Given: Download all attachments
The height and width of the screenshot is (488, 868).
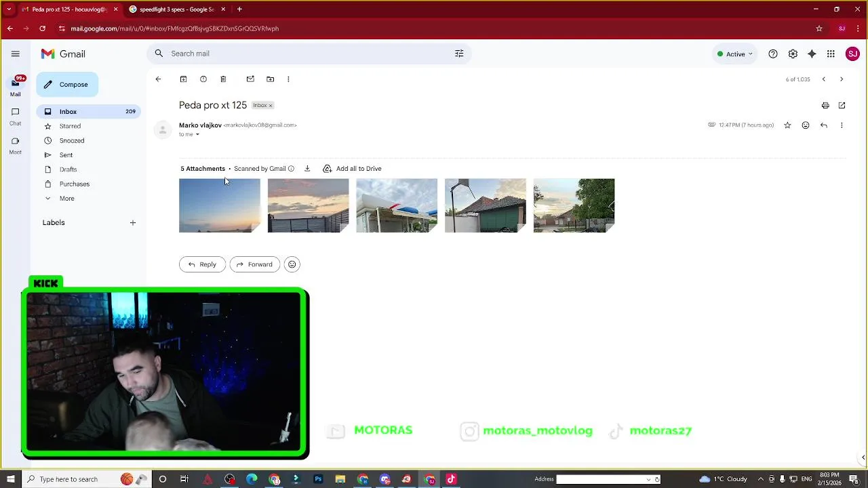Looking at the screenshot, I should 307,169.
